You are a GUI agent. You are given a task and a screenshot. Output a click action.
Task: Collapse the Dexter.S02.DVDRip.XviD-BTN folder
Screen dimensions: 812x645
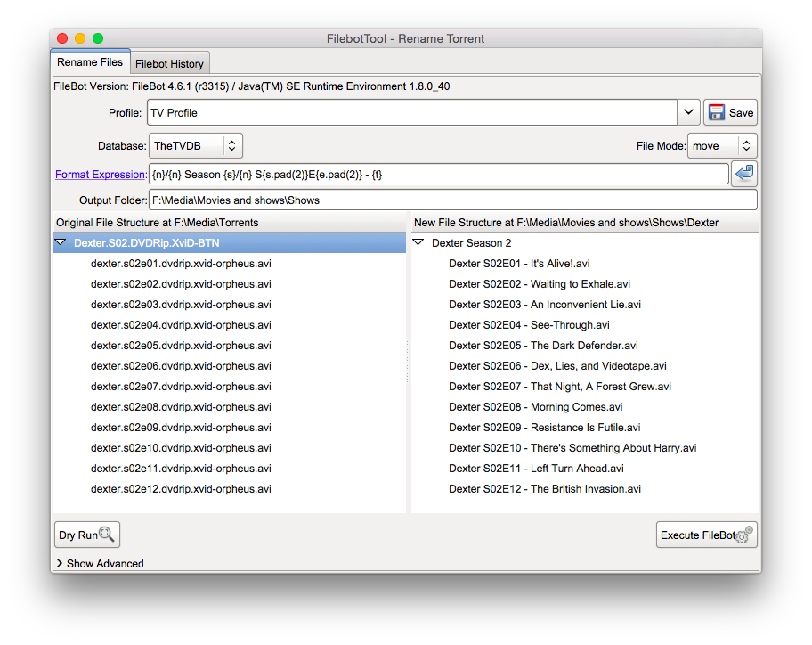(x=61, y=242)
